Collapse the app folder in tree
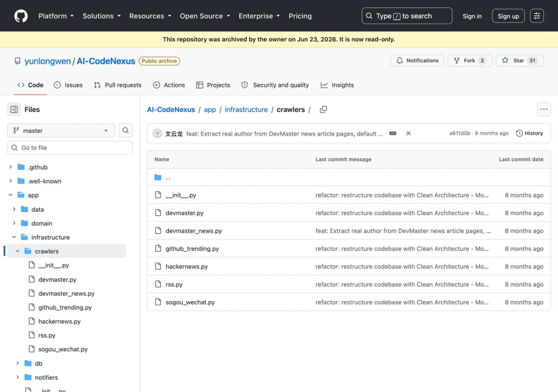This screenshot has width=558, height=392. (11, 195)
